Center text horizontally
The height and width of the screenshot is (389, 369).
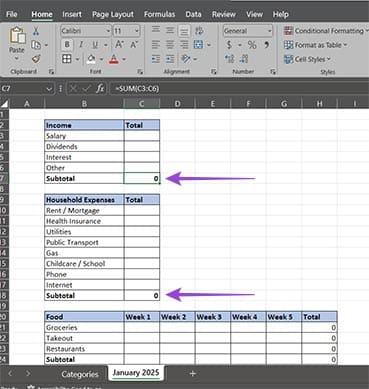(x=170, y=45)
